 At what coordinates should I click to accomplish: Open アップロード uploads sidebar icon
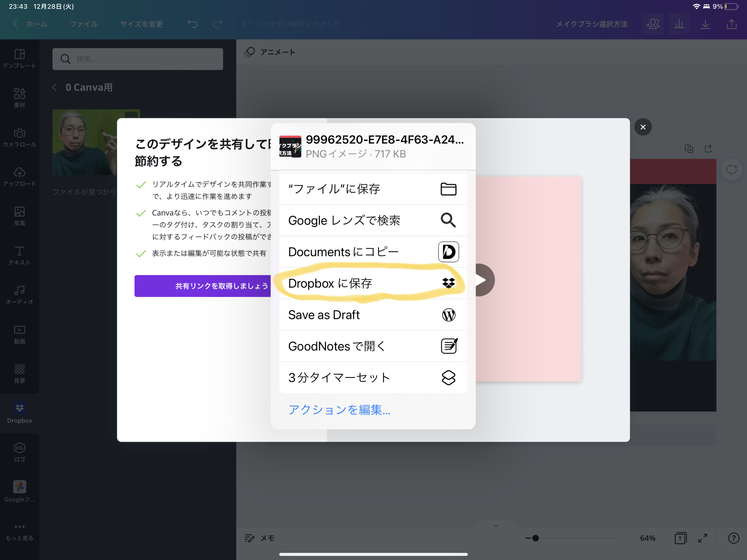tap(20, 177)
